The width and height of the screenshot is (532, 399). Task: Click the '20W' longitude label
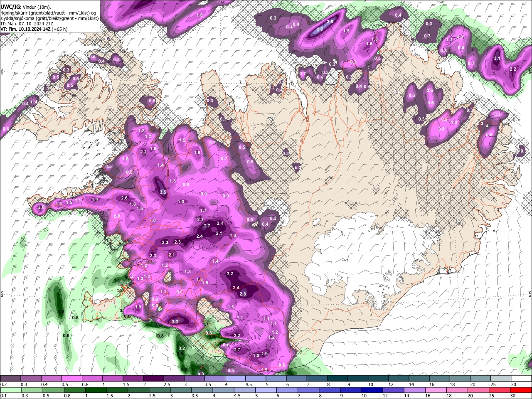click(x=221, y=2)
